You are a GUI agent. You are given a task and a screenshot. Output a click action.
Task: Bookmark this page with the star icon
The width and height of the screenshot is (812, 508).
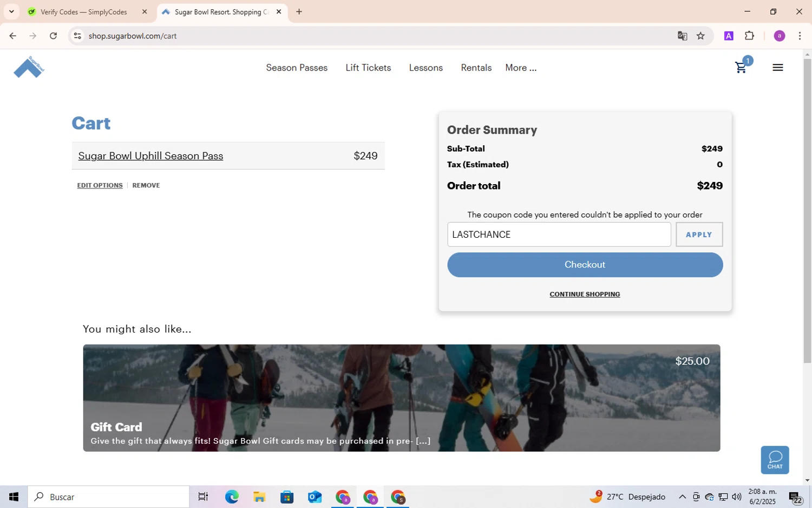click(700, 36)
